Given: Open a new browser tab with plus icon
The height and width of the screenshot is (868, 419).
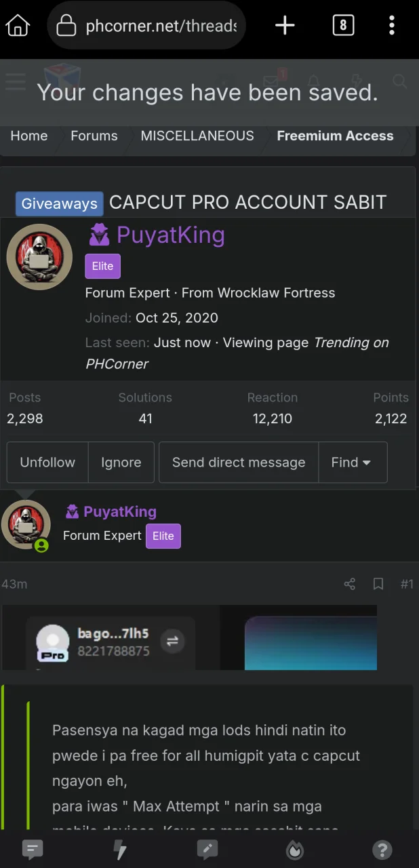Looking at the screenshot, I should 285,26.
